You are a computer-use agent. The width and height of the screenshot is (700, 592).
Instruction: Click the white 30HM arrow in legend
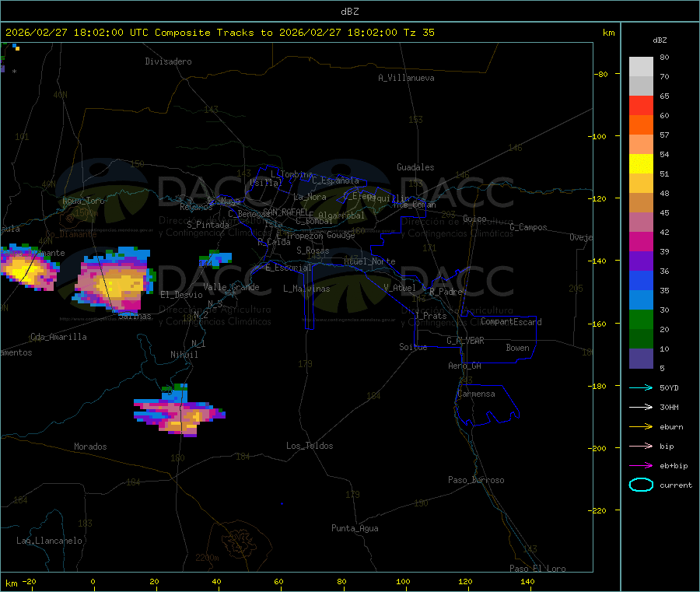(641, 407)
